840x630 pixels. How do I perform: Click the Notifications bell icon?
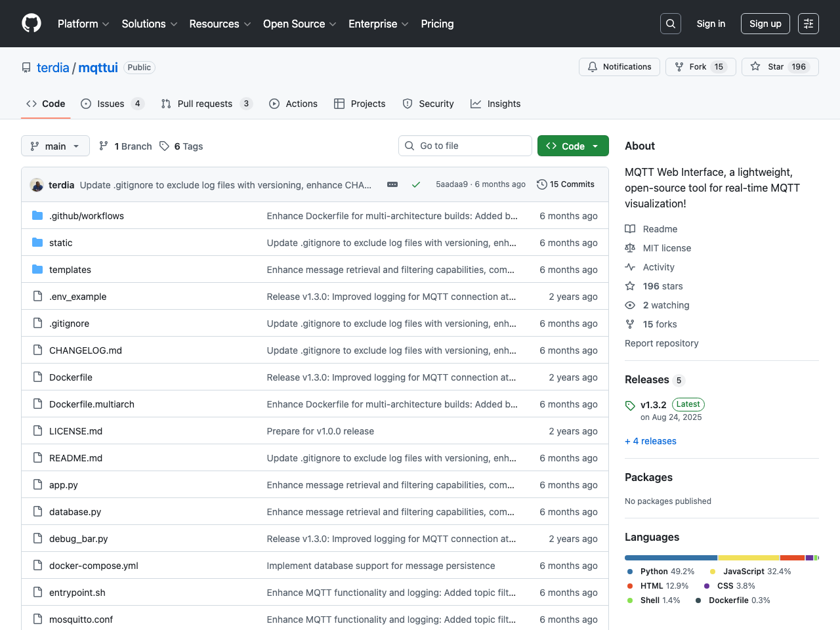(x=593, y=66)
